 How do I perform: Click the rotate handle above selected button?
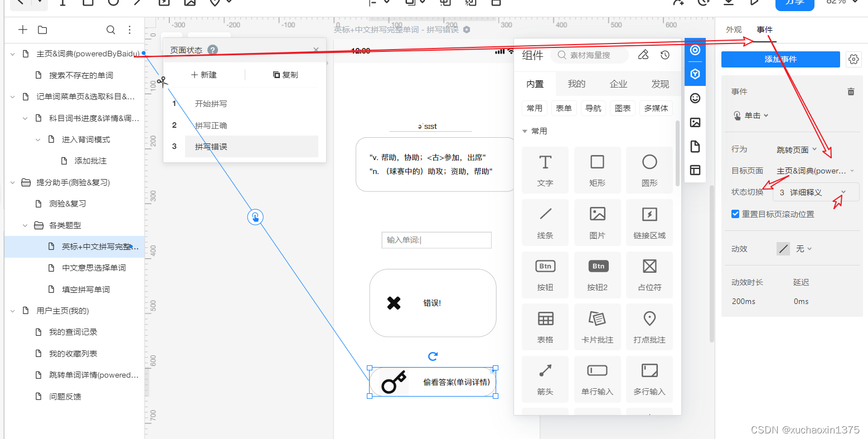(x=433, y=356)
